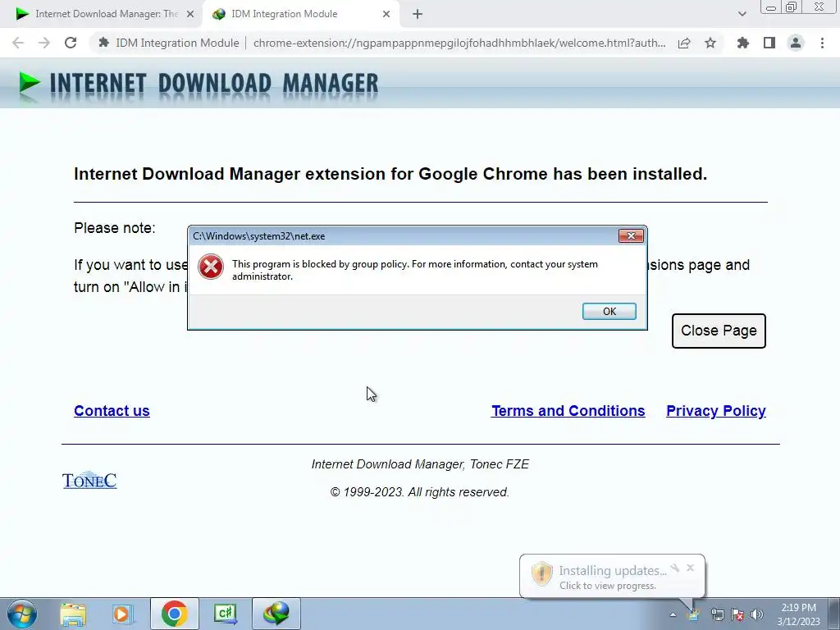Open the Contact us link
Image resolution: width=840 pixels, height=630 pixels.
(112, 411)
